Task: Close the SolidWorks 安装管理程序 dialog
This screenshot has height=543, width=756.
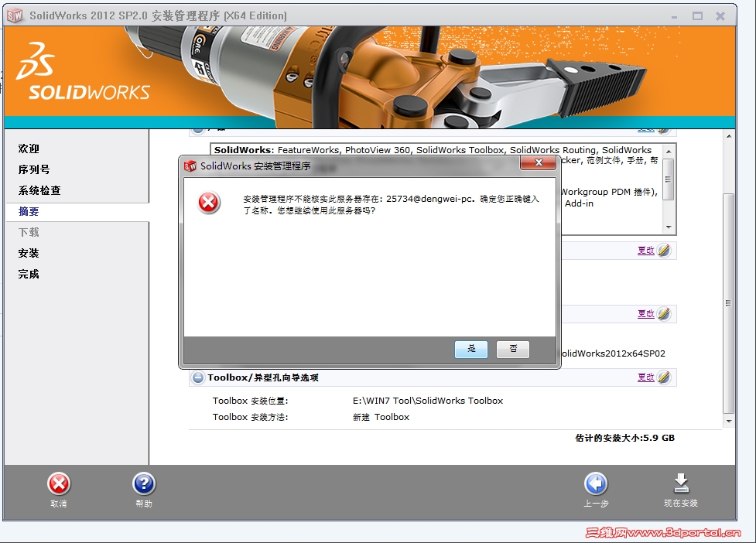Action: click(539, 162)
